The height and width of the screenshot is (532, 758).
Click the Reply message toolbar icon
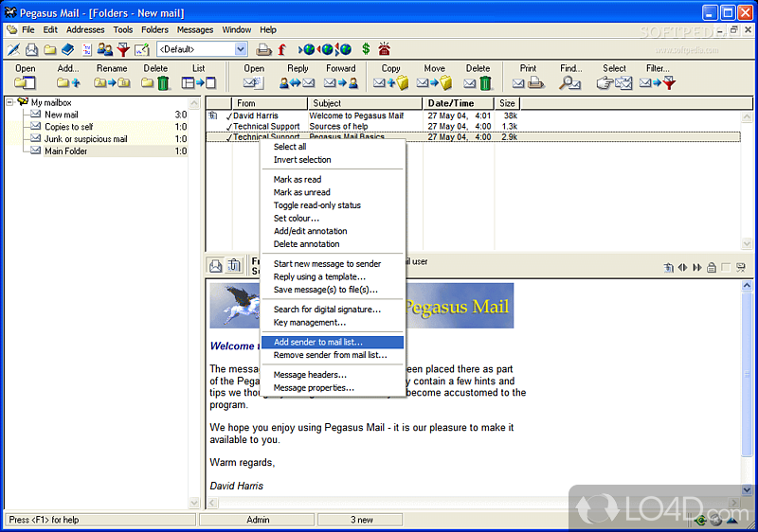[x=297, y=83]
